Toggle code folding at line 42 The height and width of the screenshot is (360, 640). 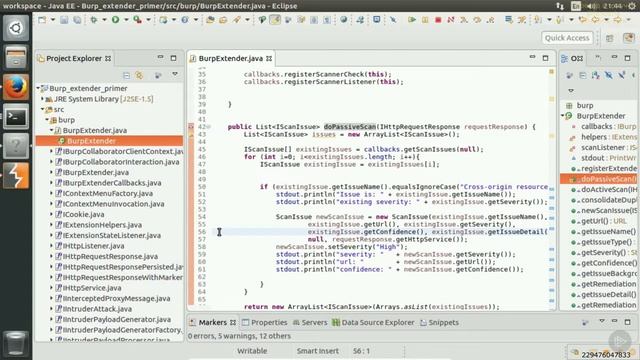(x=209, y=127)
